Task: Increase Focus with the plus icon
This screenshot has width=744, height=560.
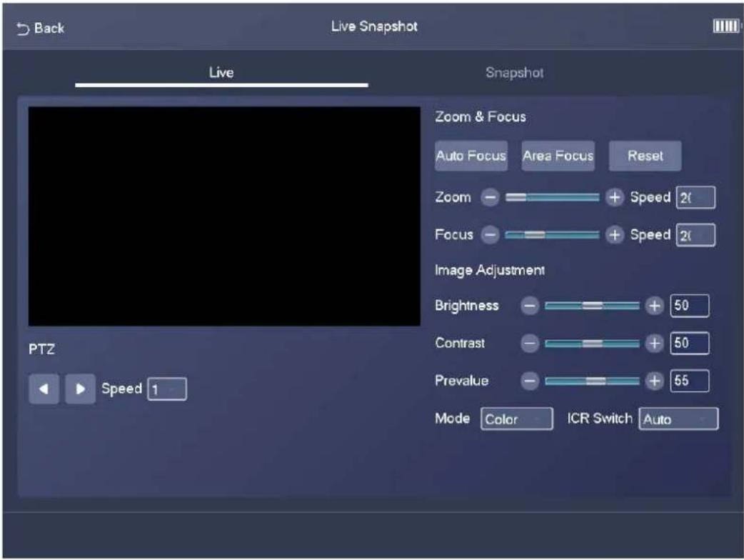Action: click(x=615, y=234)
